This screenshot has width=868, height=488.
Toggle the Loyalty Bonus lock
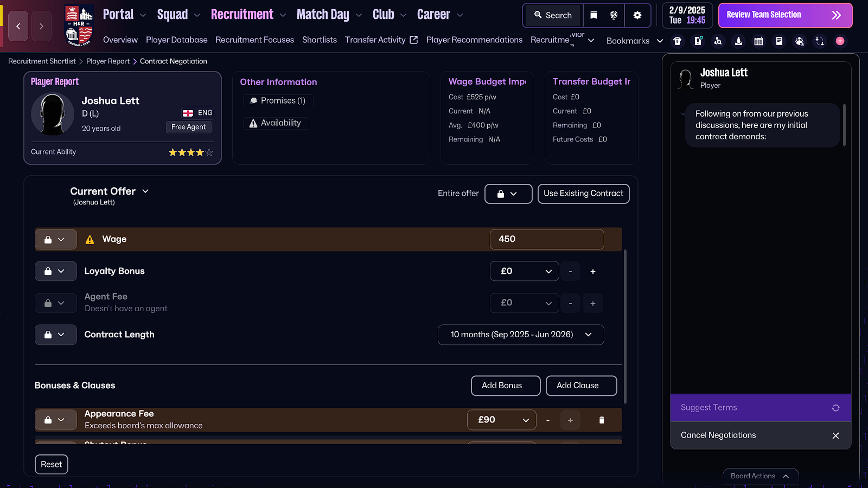coord(55,271)
